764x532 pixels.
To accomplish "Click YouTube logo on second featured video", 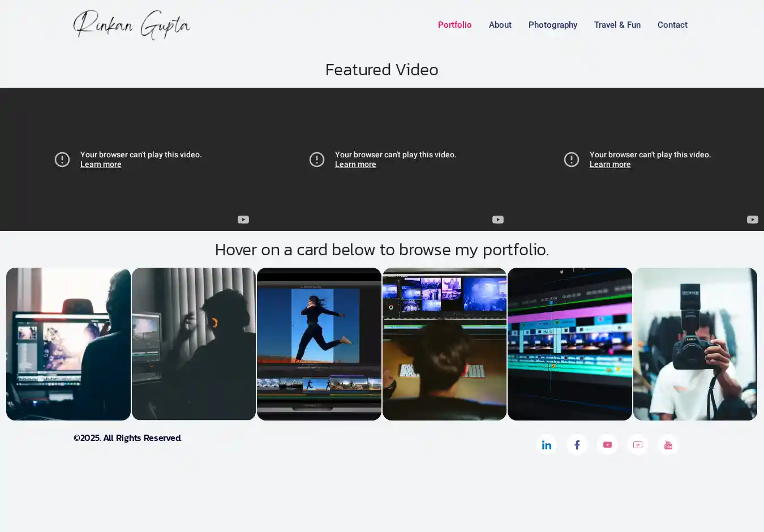I will pyautogui.click(x=498, y=220).
